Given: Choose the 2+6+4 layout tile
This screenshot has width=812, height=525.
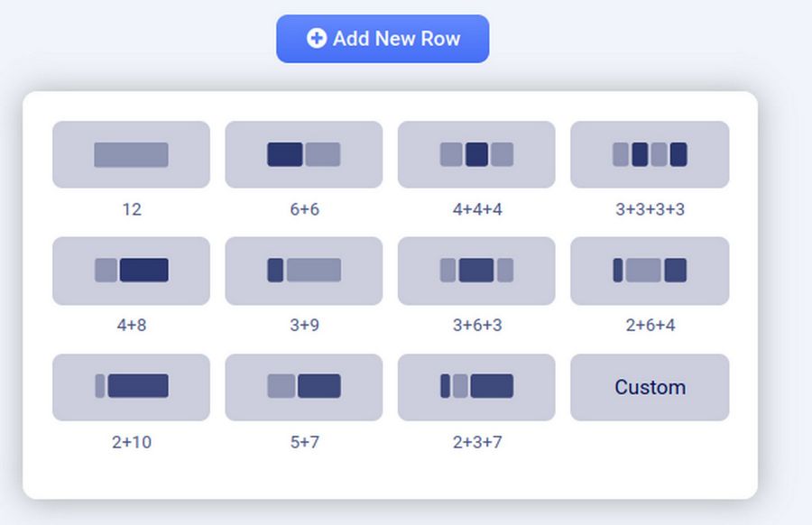Looking at the screenshot, I should click(x=650, y=271).
